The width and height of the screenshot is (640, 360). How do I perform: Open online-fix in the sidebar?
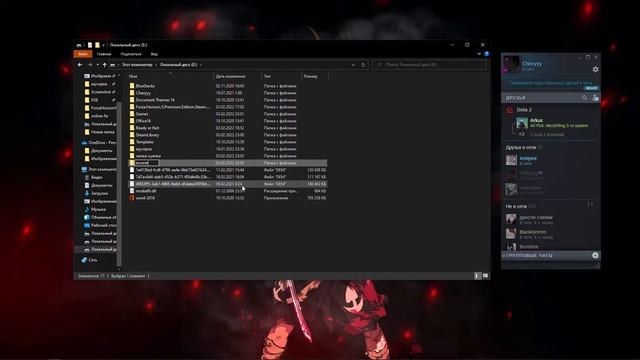pyautogui.click(x=100, y=116)
